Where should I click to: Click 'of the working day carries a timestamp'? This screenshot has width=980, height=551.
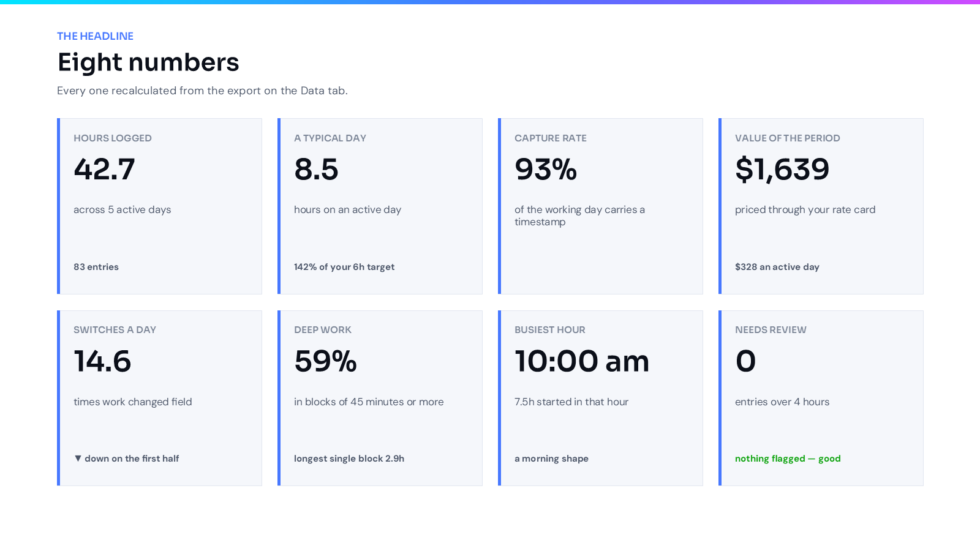579,216
